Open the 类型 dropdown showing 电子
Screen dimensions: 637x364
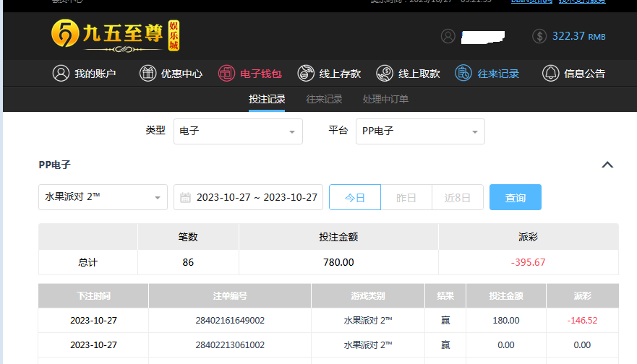(238, 131)
